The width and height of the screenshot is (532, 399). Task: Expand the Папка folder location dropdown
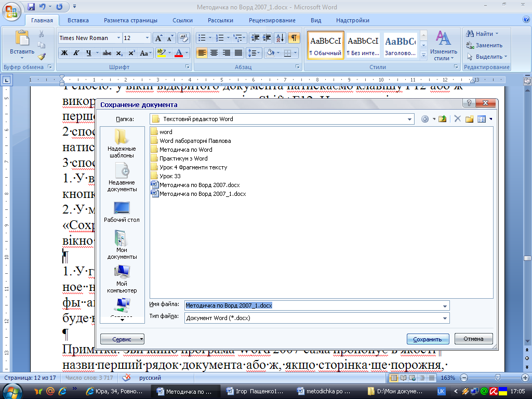pos(409,119)
